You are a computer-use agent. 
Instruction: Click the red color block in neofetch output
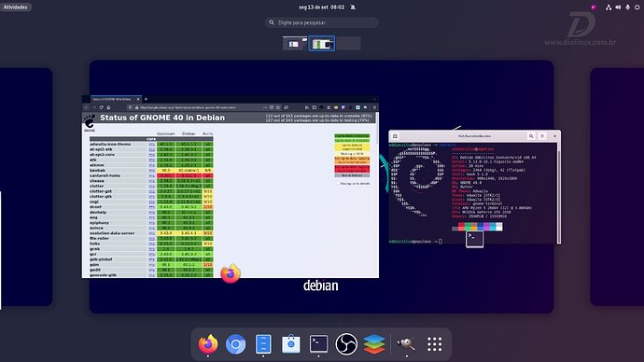pyautogui.click(x=461, y=227)
